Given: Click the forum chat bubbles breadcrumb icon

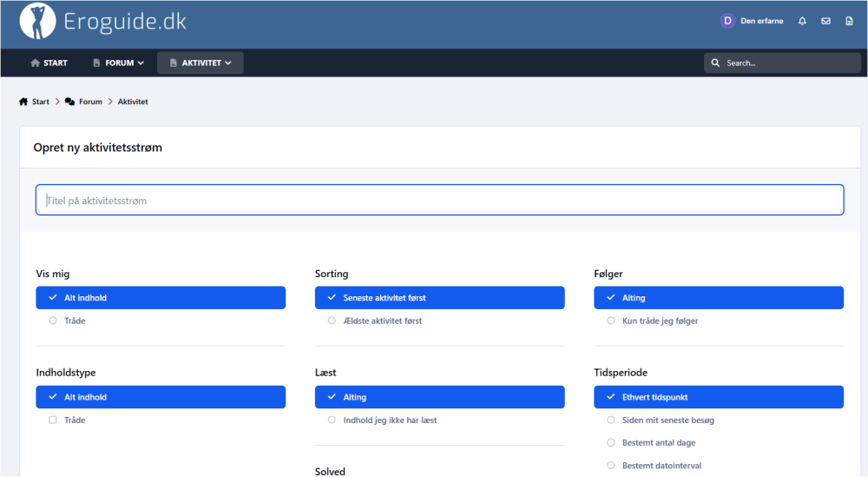Looking at the screenshot, I should click(x=69, y=102).
